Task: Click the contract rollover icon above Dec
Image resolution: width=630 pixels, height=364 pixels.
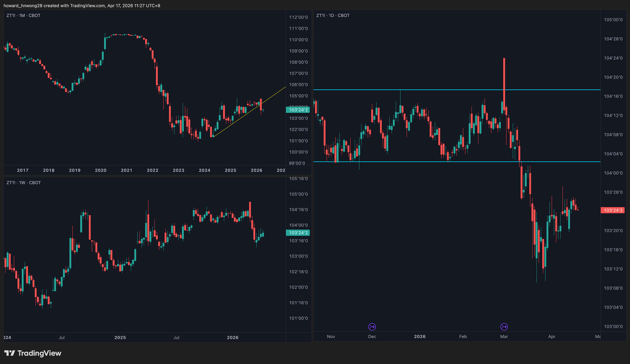Action: pyautogui.click(x=372, y=326)
